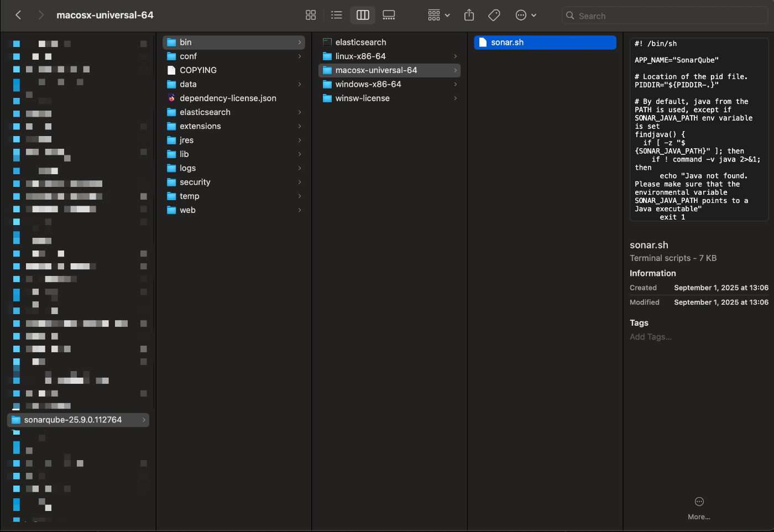The height and width of the screenshot is (532, 774).
Task: Select the winsw-license folder
Action: 389,98
